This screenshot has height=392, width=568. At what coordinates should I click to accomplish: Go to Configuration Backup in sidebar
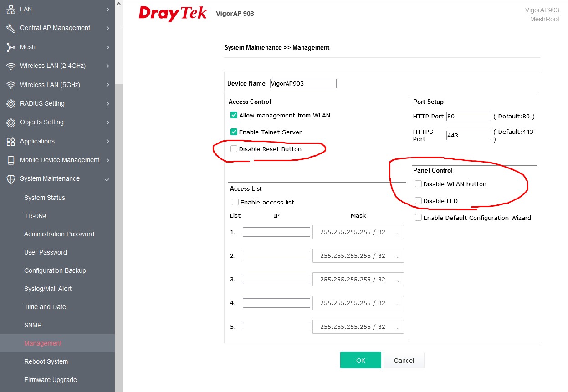55,270
